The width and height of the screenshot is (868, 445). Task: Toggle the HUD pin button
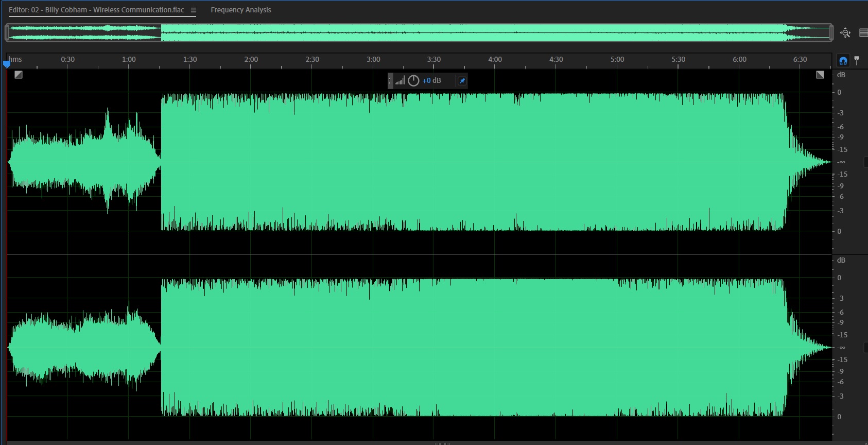pos(462,81)
